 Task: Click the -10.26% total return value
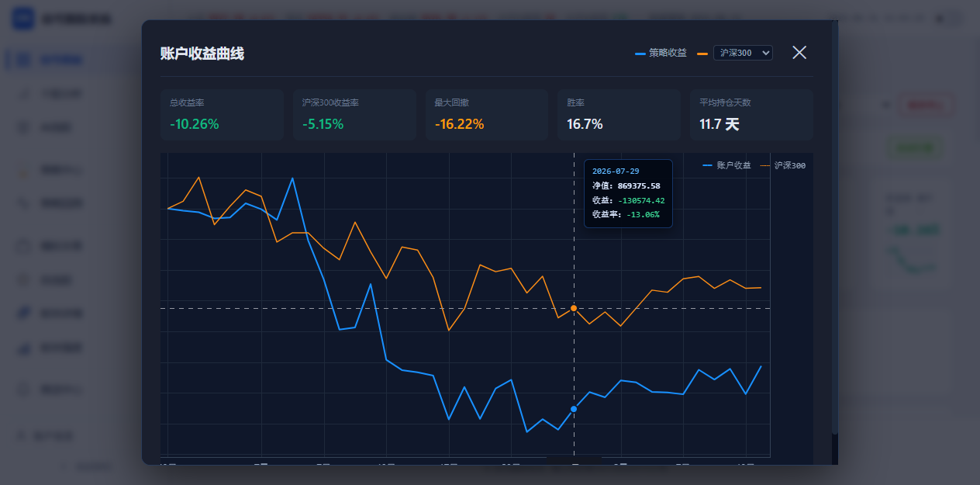pos(195,124)
